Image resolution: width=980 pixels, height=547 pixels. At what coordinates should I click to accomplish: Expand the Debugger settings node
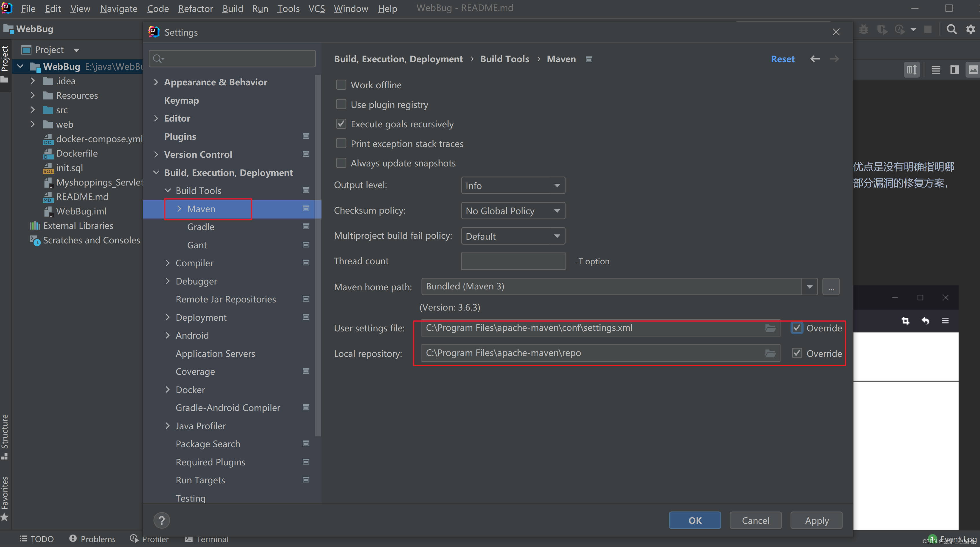point(167,281)
